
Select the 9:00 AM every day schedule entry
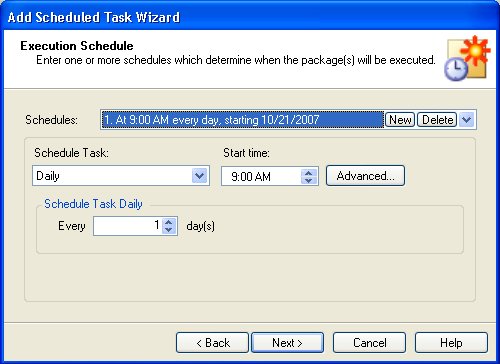coord(243,120)
